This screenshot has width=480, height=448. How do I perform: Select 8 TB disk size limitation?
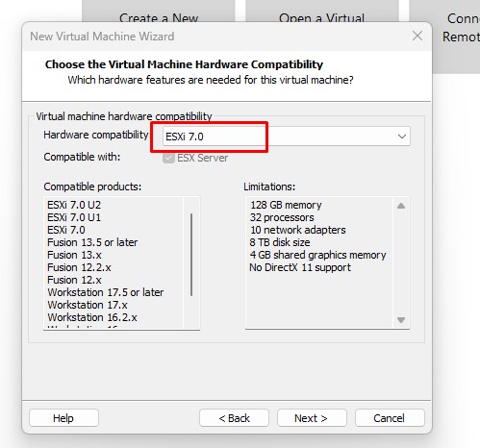coord(280,242)
